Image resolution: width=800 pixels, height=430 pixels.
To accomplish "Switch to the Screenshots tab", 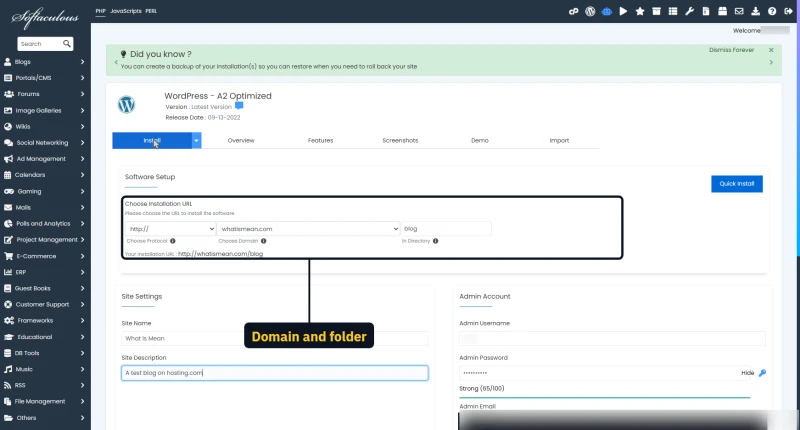I will coord(400,140).
